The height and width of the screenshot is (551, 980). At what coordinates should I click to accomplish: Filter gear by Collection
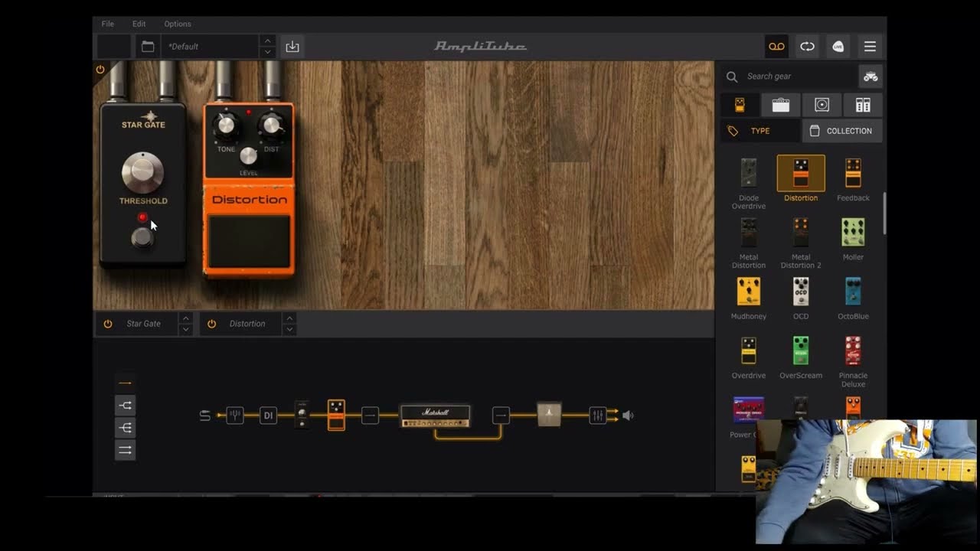[842, 131]
